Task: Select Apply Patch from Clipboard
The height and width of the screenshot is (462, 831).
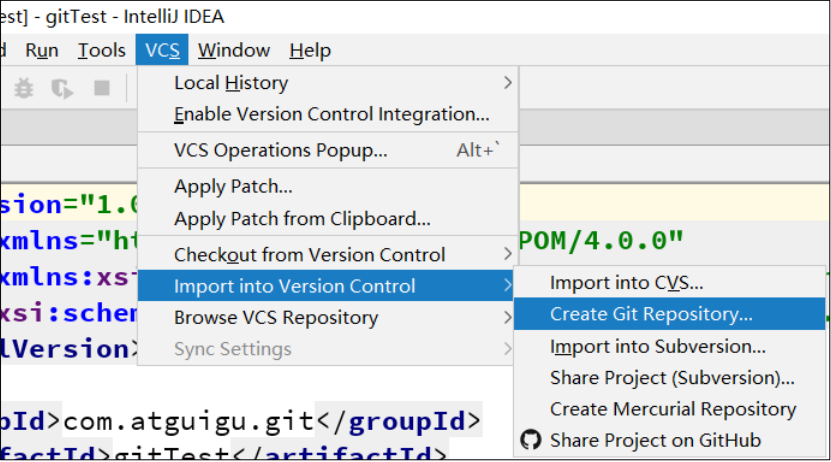Action: pyautogui.click(x=302, y=218)
